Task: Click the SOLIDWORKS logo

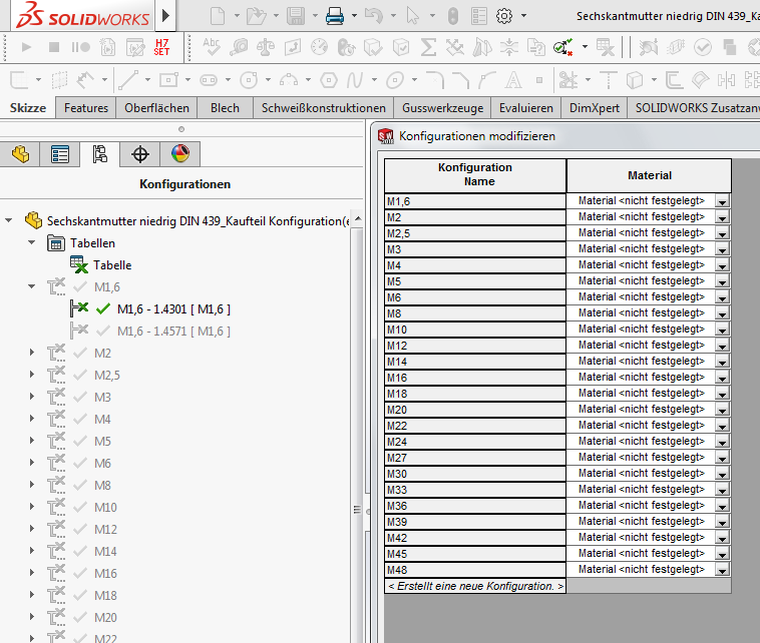Action: (x=82, y=16)
